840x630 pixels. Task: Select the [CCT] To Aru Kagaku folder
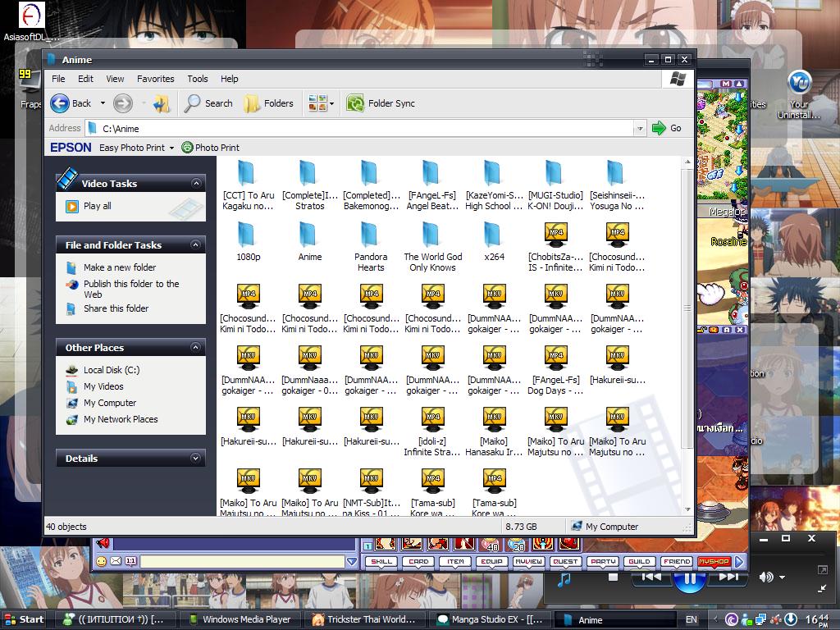248,185
